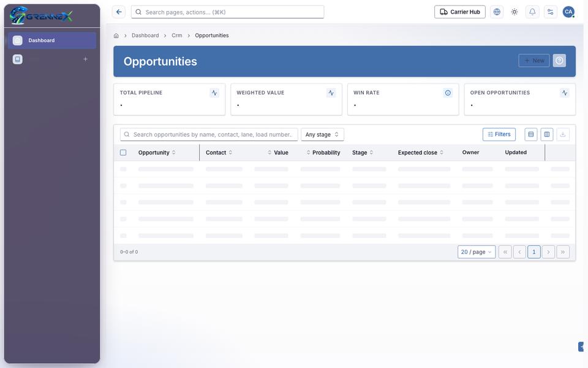This screenshot has width=588, height=368.
Task: Open the language globe icon
Action: coord(497,12)
